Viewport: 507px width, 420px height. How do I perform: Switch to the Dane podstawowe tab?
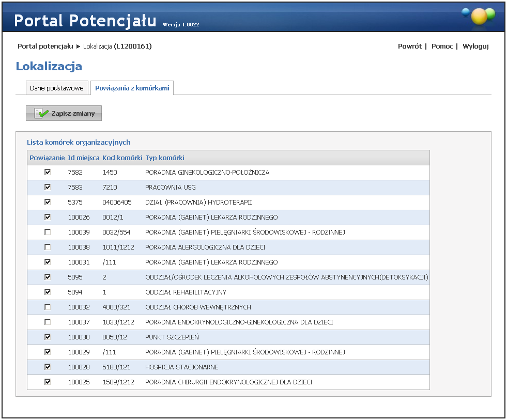pyautogui.click(x=56, y=88)
